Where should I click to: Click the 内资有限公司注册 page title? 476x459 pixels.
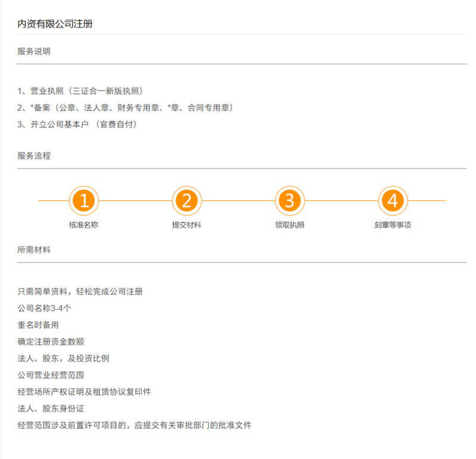[55, 24]
